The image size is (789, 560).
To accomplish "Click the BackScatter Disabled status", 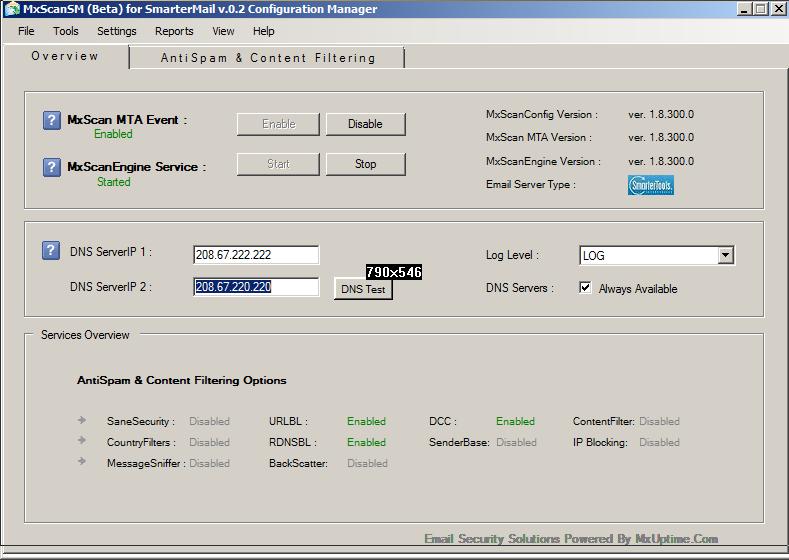I will click(x=367, y=463).
